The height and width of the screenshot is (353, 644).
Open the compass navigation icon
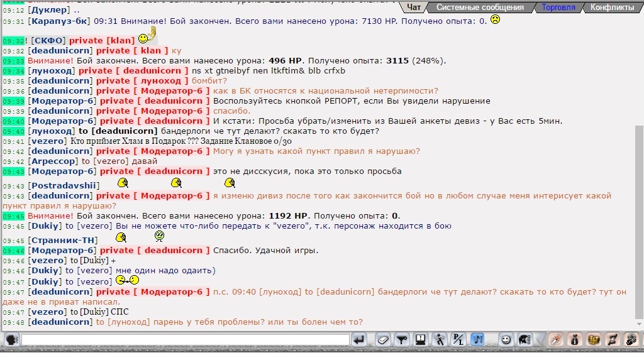click(557, 340)
